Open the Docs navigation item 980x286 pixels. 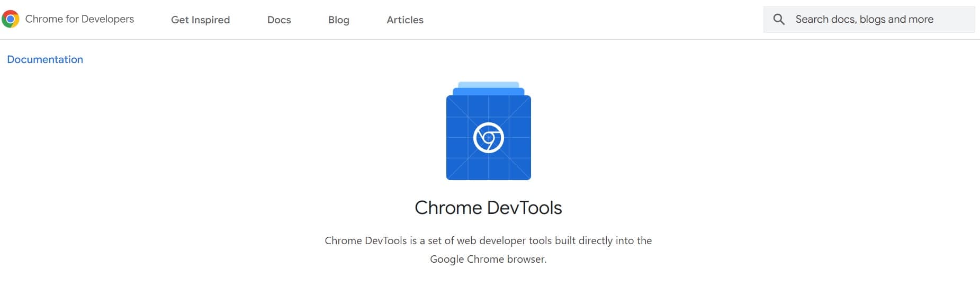279,20
